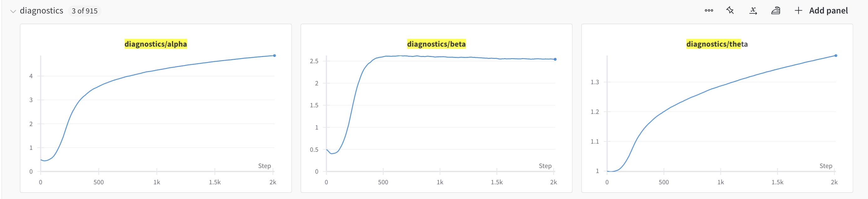Click the '3 of 915' panel count badge
The height and width of the screenshot is (199, 868).
tap(85, 11)
